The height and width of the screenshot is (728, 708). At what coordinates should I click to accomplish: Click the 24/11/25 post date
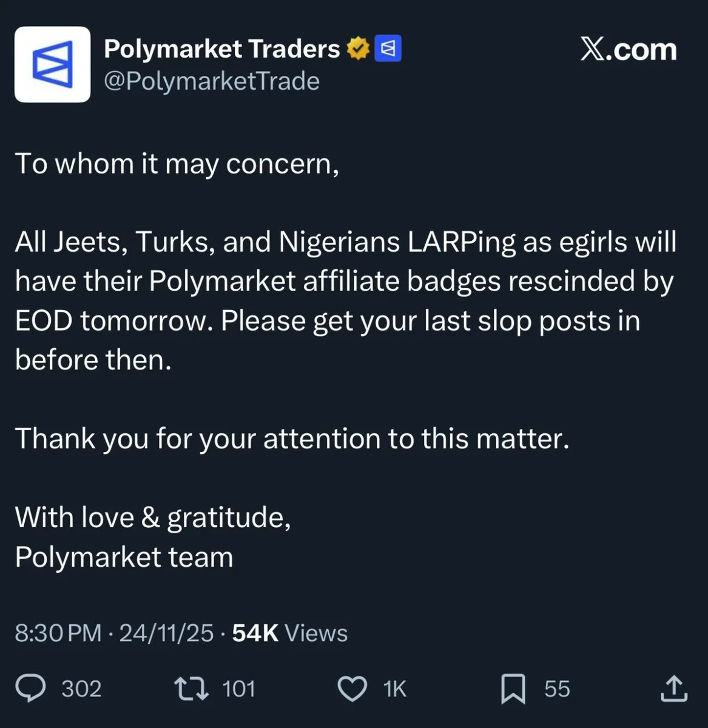click(x=166, y=633)
